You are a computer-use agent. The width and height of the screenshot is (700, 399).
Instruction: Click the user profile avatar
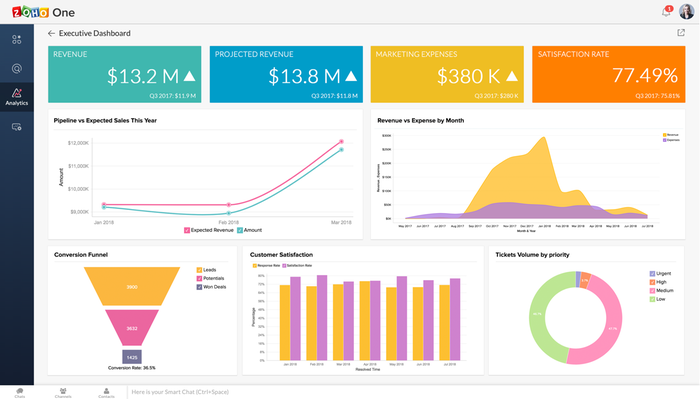click(686, 12)
